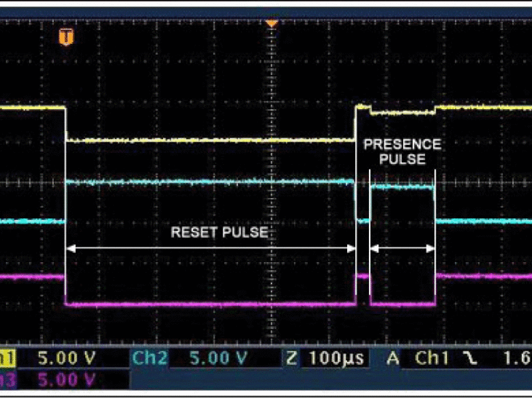Open the trigger source Ch1 selector

tap(432, 358)
